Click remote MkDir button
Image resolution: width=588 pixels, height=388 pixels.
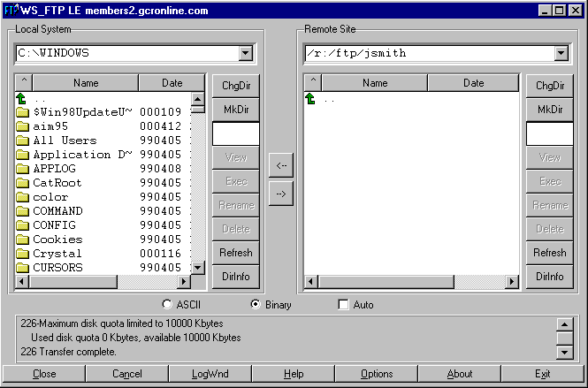[550, 110]
